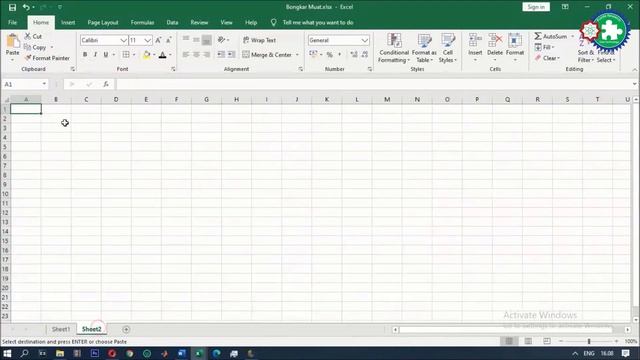Activate the Format Painter
The height and width of the screenshot is (360, 640).
coord(47,58)
